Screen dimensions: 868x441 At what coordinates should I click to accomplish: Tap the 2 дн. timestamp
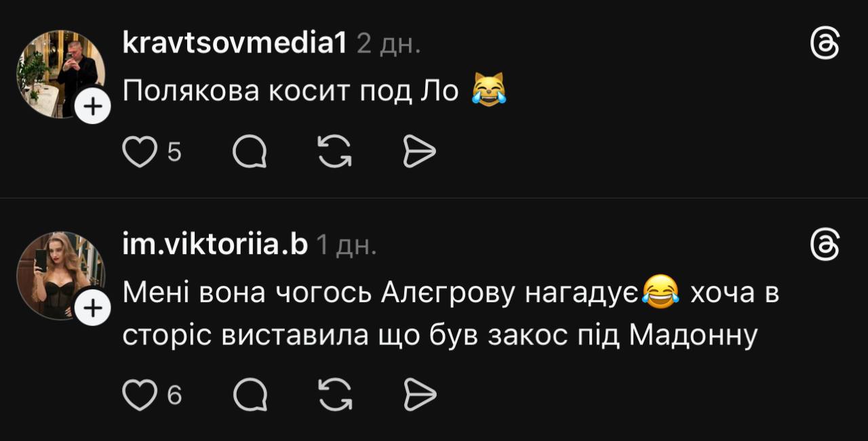coord(389,45)
